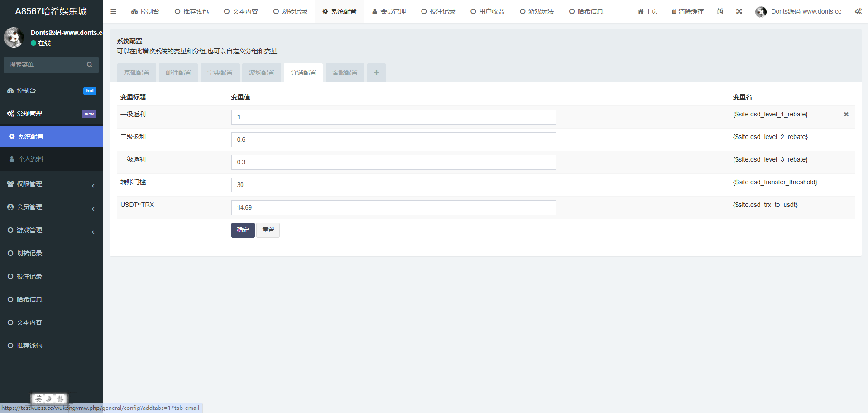The width and height of the screenshot is (868, 413).
Task: Switch to 推荐钱包 top tab
Action: click(x=192, y=11)
